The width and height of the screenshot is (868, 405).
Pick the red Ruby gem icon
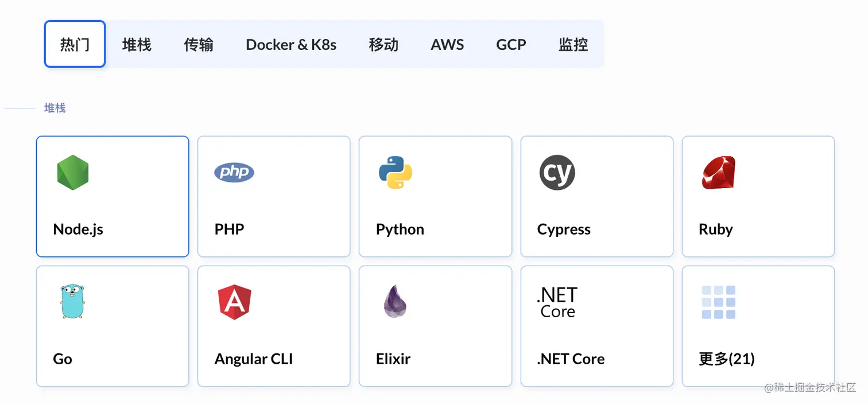[719, 172]
